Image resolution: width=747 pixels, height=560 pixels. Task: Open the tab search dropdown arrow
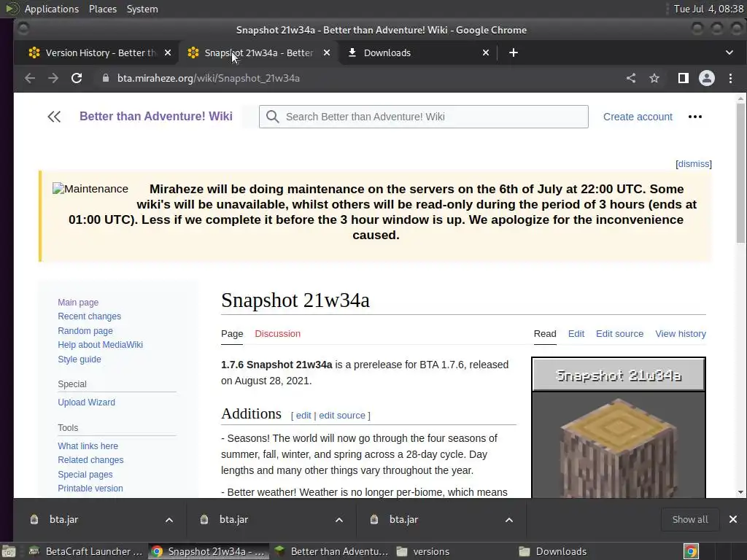point(729,52)
